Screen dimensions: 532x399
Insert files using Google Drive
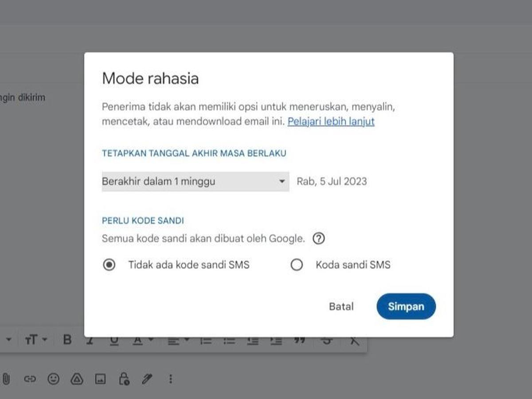click(77, 379)
